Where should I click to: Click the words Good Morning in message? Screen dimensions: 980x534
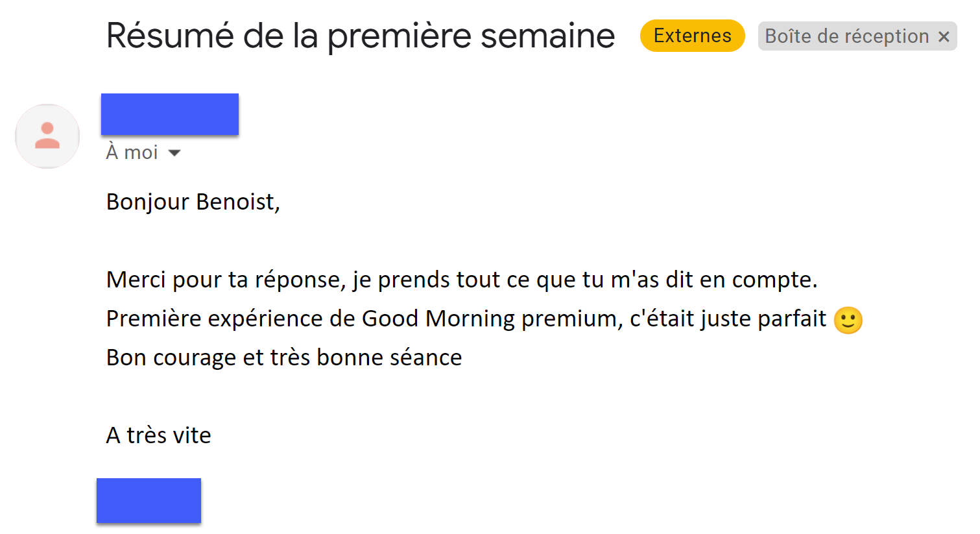coord(438,319)
